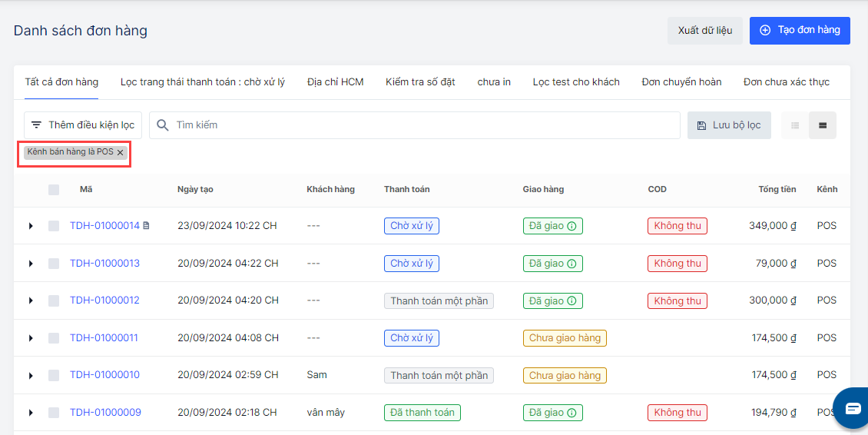Check the box for order TDH-01000013

click(x=54, y=264)
